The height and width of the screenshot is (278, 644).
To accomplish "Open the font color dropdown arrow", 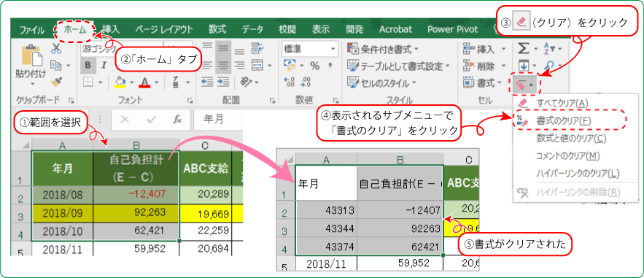I will click(x=158, y=82).
